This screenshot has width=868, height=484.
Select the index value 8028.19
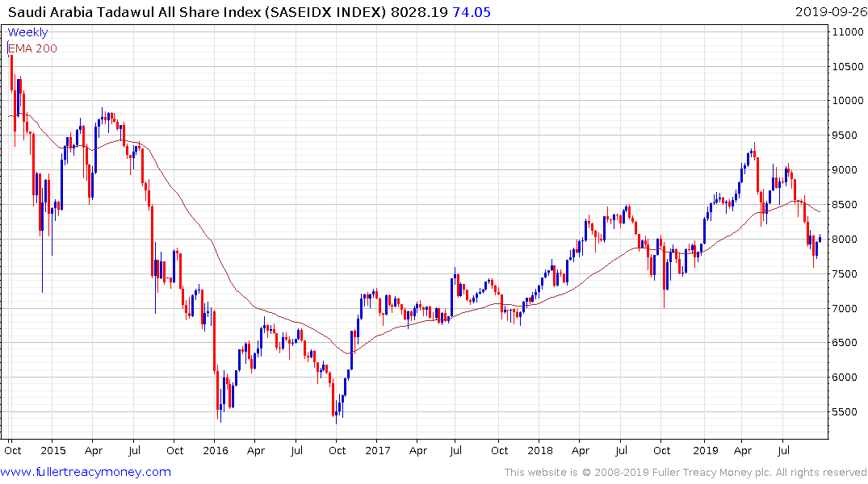[419, 12]
